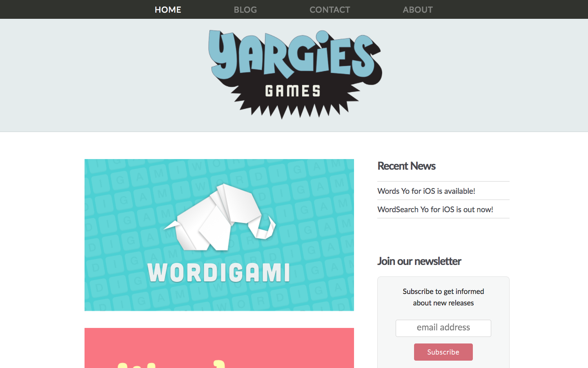This screenshot has height=368, width=588.
Task: Focus the email address input field
Action: 443,328
